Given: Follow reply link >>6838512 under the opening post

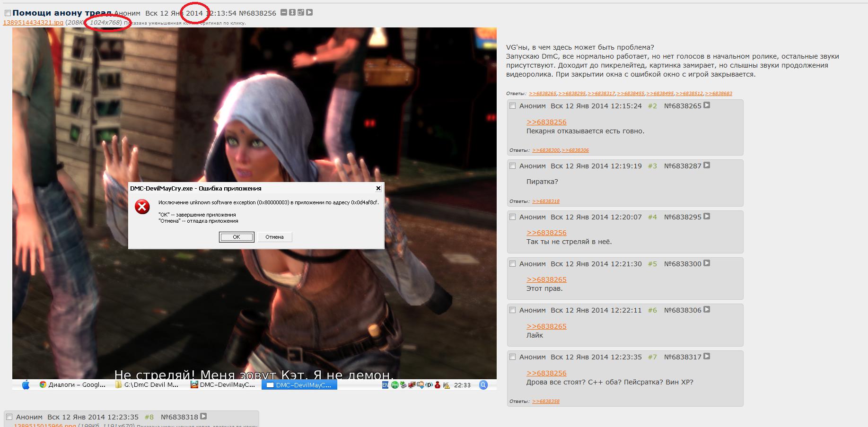Looking at the screenshot, I should pyautogui.click(x=689, y=94).
